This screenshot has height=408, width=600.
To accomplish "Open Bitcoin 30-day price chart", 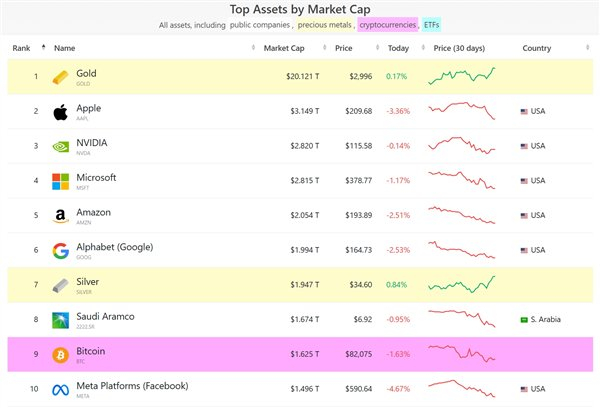I will [x=461, y=355].
